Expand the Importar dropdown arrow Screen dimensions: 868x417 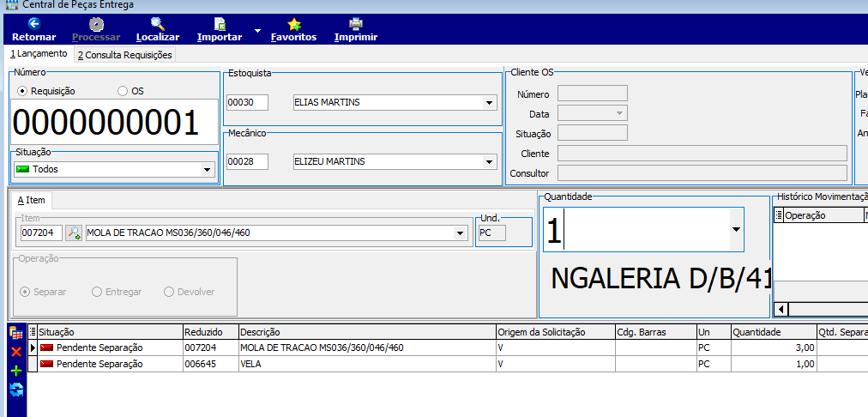click(257, 30)
